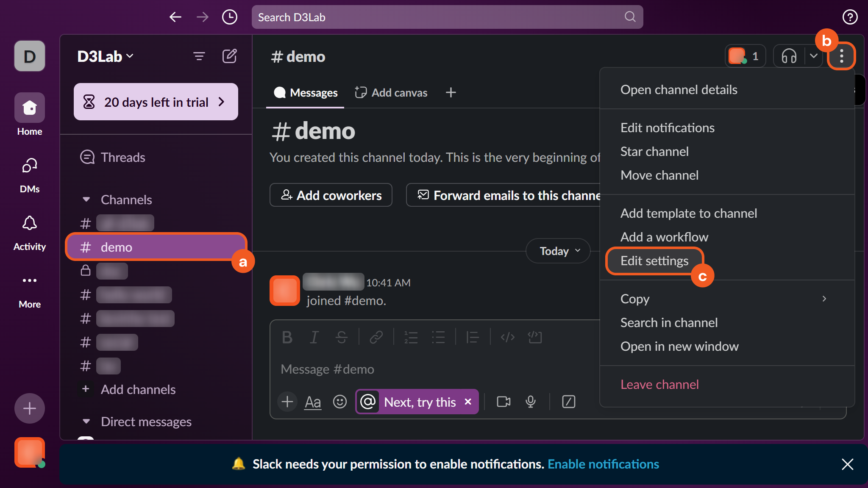This screenshot has width=868, height=488.
Task: Click the record video clip icon
Action: coord(504,402)
